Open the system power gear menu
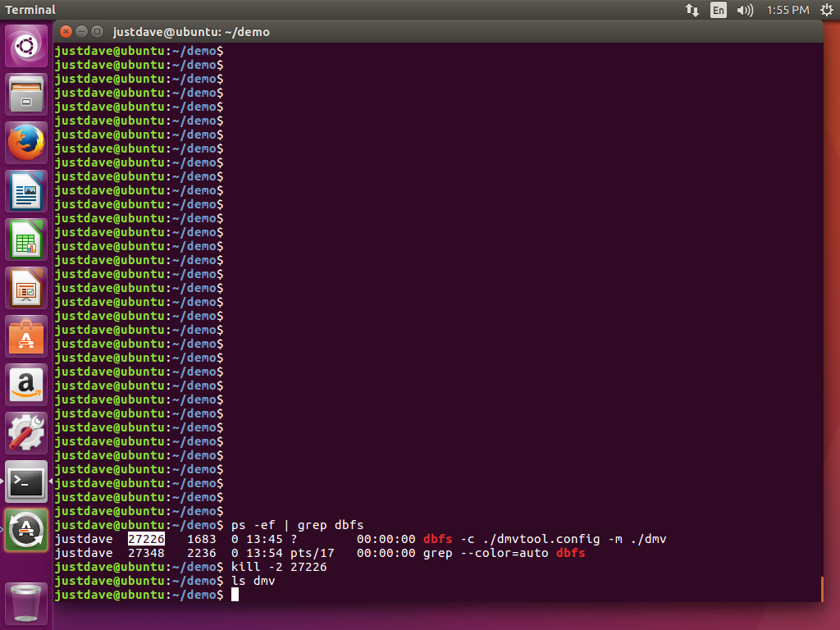 [825, 11]
